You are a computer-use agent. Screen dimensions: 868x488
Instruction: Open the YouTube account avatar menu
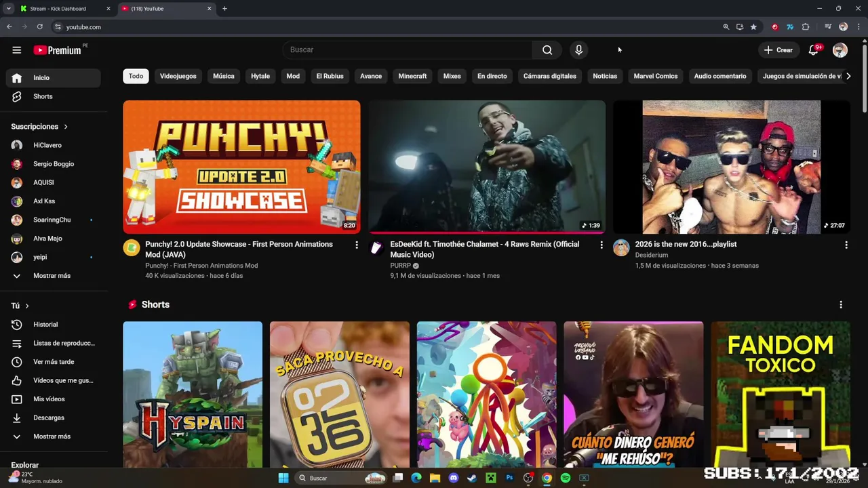(x=840, y=49)
